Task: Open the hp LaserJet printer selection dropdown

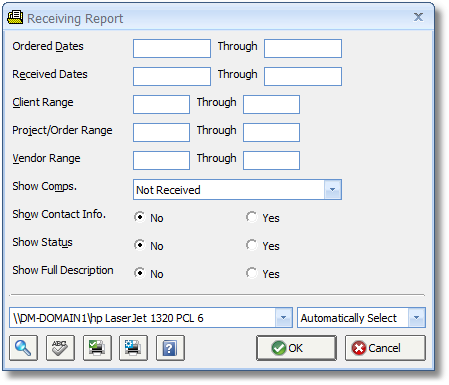Action: tap(284, 318)
